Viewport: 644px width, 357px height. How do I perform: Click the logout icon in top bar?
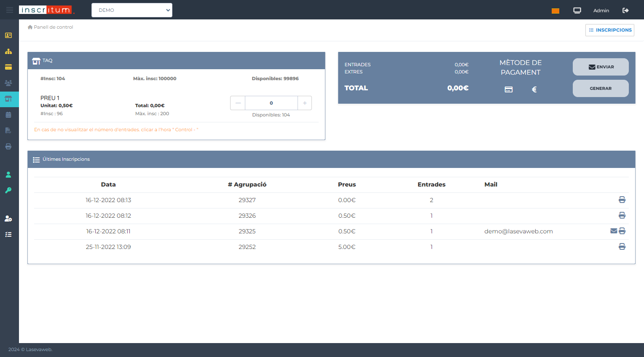[625, 11]
